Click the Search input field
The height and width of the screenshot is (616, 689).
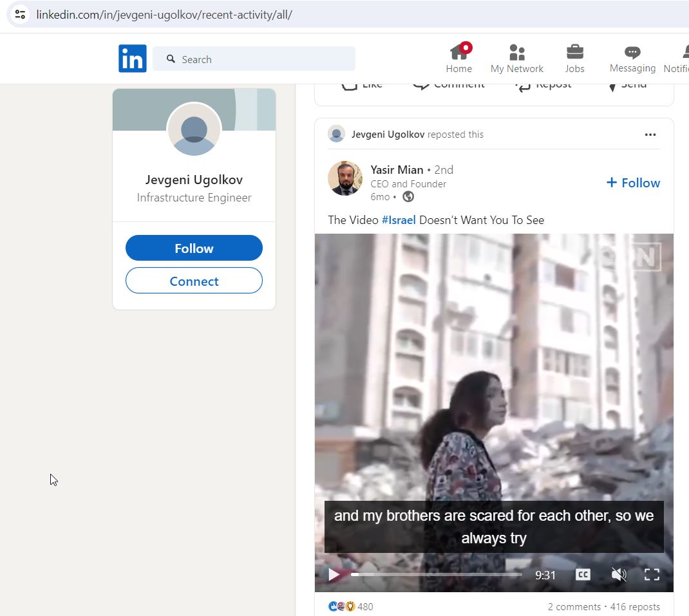click(x=254, y=59)
